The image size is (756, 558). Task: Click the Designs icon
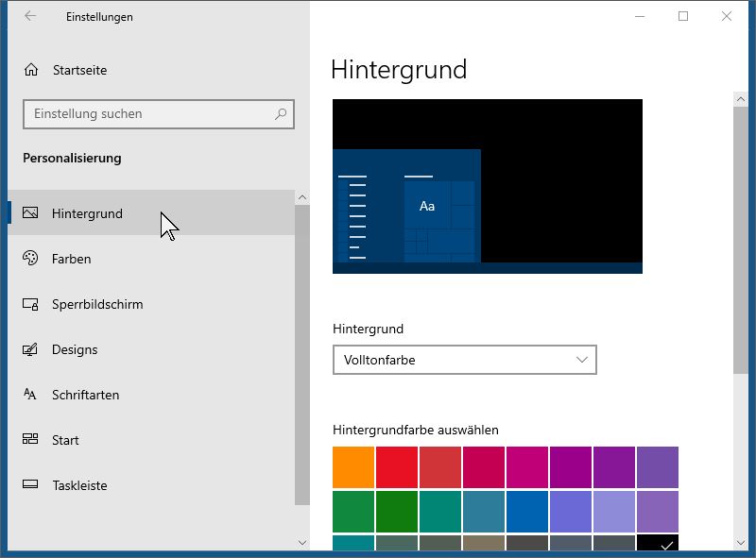point(31,349)
